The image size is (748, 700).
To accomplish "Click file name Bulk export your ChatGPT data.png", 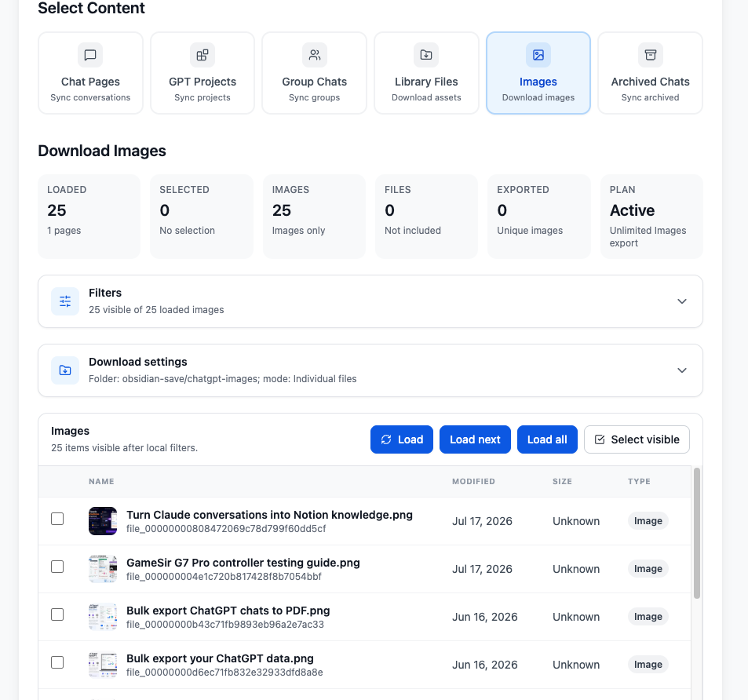I will [220, 658].
